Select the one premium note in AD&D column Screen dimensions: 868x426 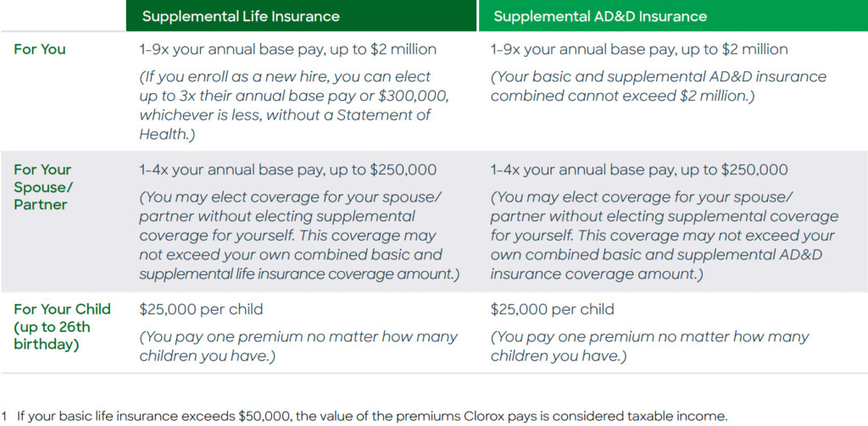point(649,346)
